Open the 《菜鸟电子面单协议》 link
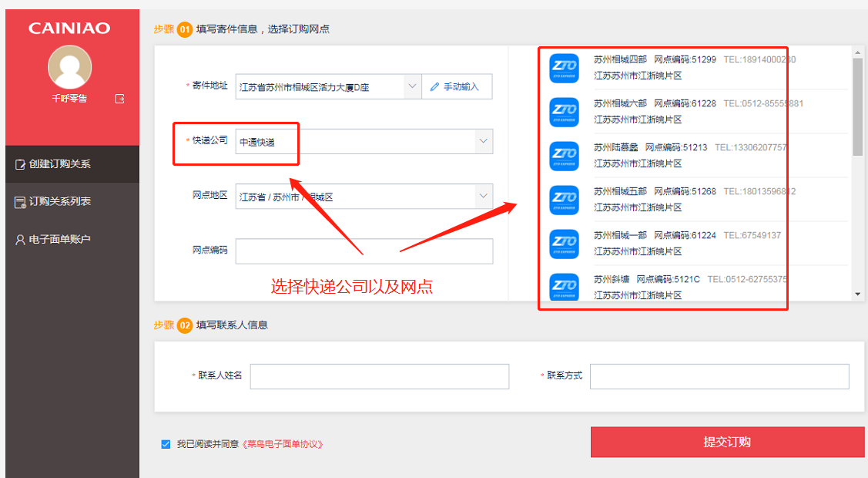Screen dimensions: 868x478 coord(283,444)
